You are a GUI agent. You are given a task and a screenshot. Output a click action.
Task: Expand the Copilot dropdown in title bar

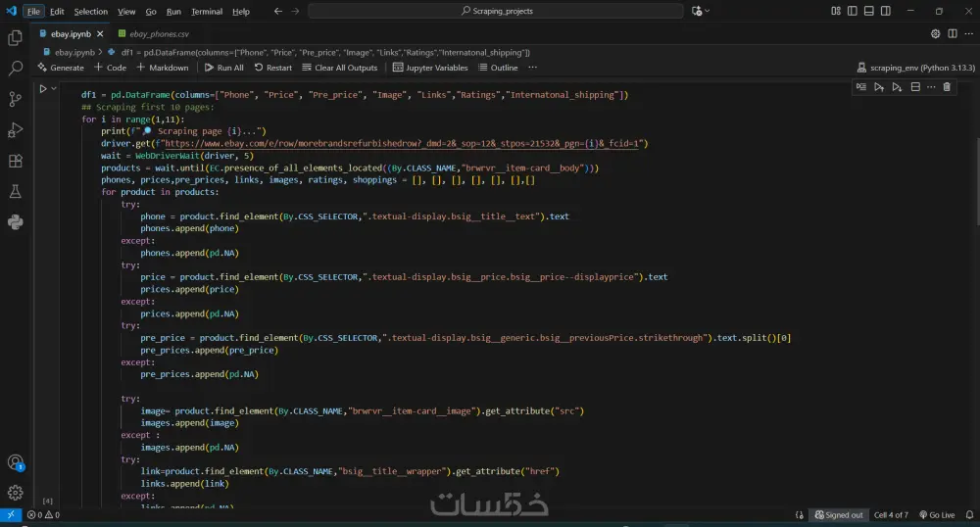pyautogui.click(x=710, y=11)
